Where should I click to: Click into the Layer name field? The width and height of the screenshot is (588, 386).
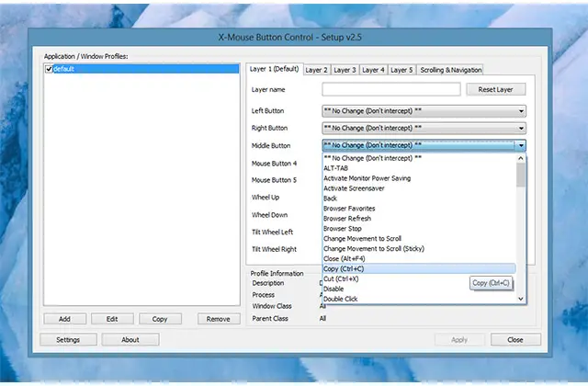[390, 90]
